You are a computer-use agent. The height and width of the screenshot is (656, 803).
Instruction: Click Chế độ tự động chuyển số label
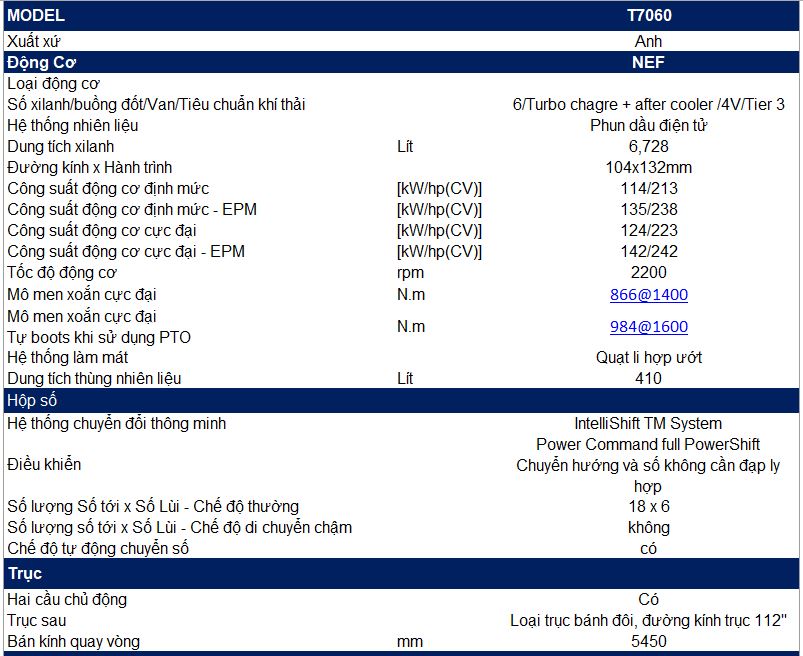[x=98, y=548]
